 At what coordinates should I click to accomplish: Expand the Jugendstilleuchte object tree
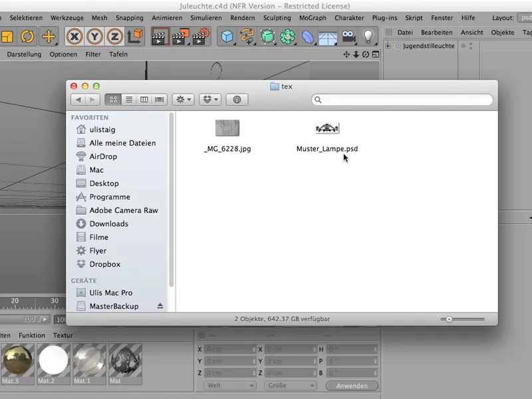(x=388, y=46)
